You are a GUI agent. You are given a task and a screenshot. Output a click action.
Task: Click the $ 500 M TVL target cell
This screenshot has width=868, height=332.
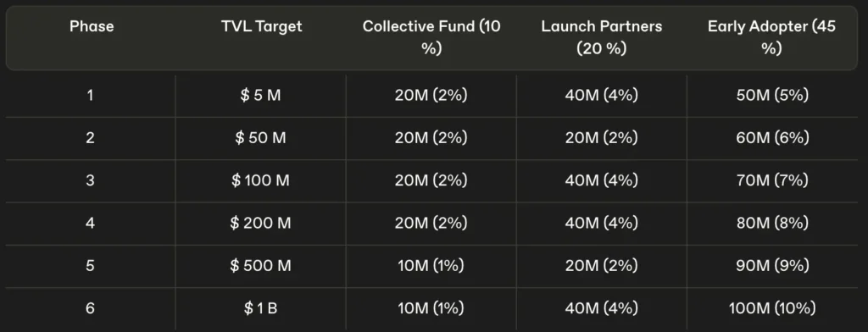tap(261, 266)
